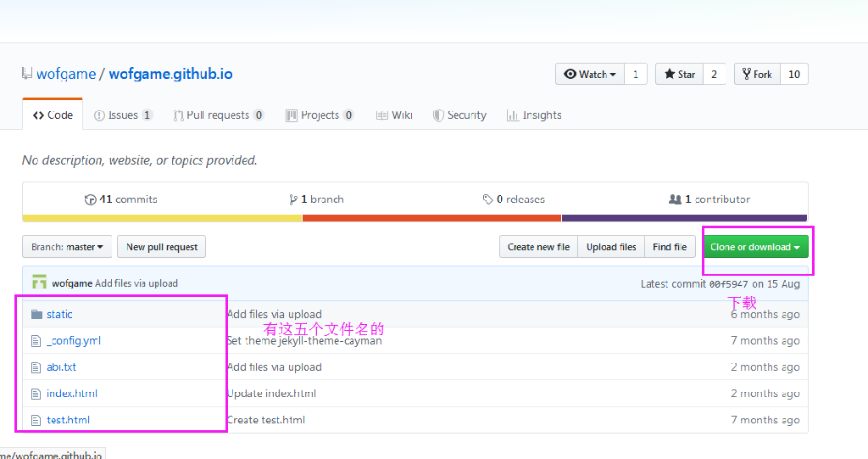Open commit message Update index.html

(271, 394)
